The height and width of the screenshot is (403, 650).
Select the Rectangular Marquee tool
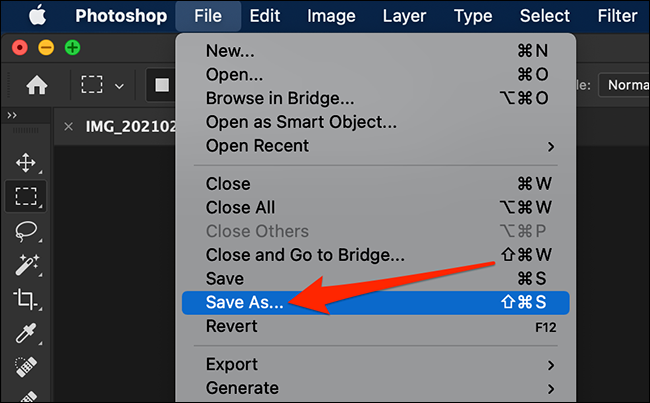coord(27,196)
